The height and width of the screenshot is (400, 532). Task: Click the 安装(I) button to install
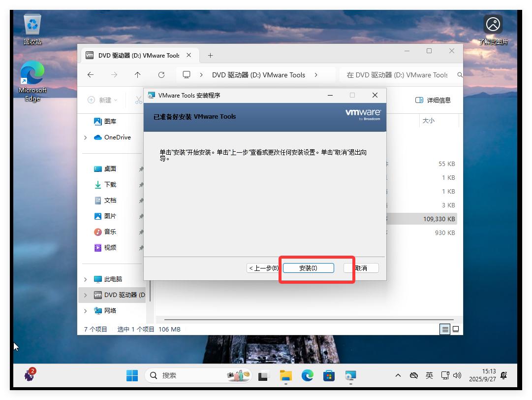tap(309, 267)
